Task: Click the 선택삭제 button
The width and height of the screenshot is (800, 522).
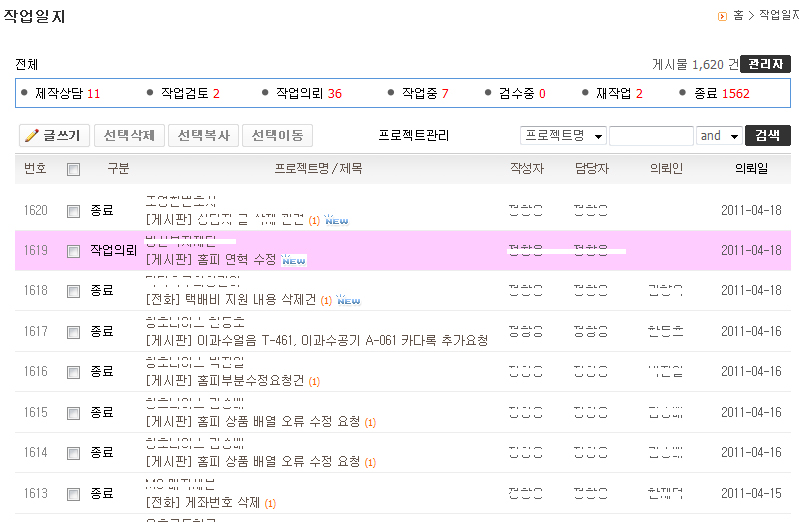Action: point(129,136)
